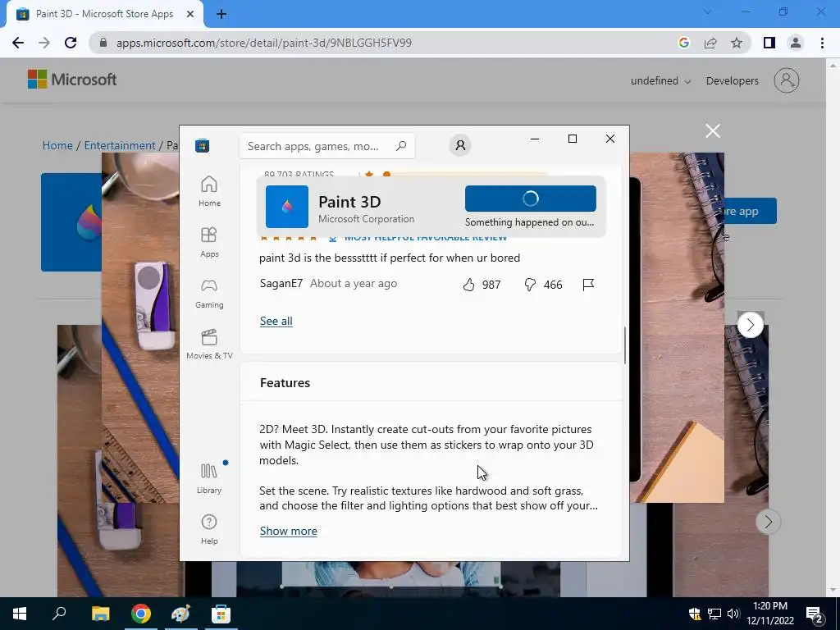Bookmark this page with star icon
Screen dimensions: 840x630
tap(737, 43)
